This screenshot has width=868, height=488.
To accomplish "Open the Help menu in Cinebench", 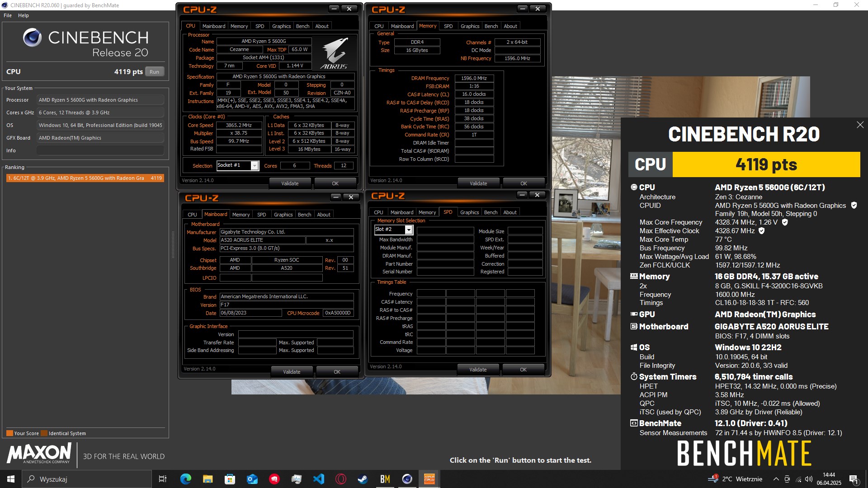I will point(24,15).
